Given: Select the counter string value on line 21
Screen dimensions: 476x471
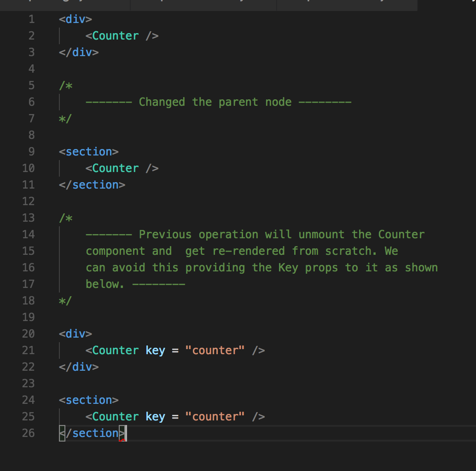Looking at the screenshot, I should click(x=215, y=350).
